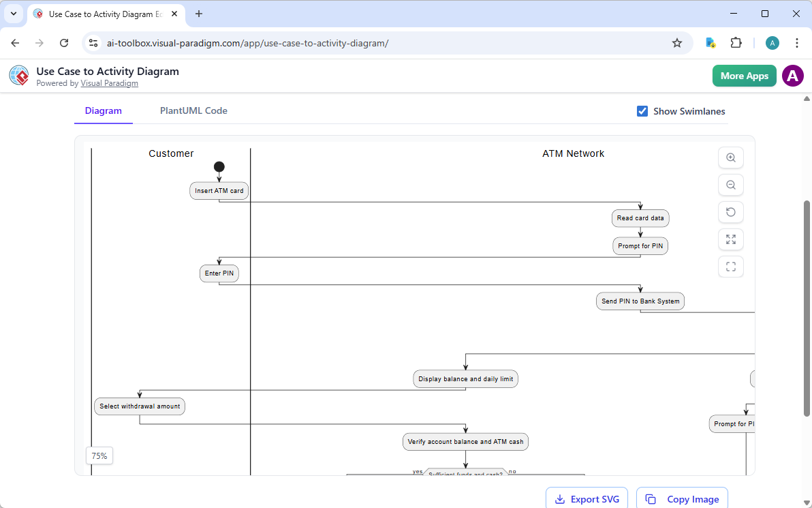
Task: Click the Copy Image button
Action: [x=682, y=499]
